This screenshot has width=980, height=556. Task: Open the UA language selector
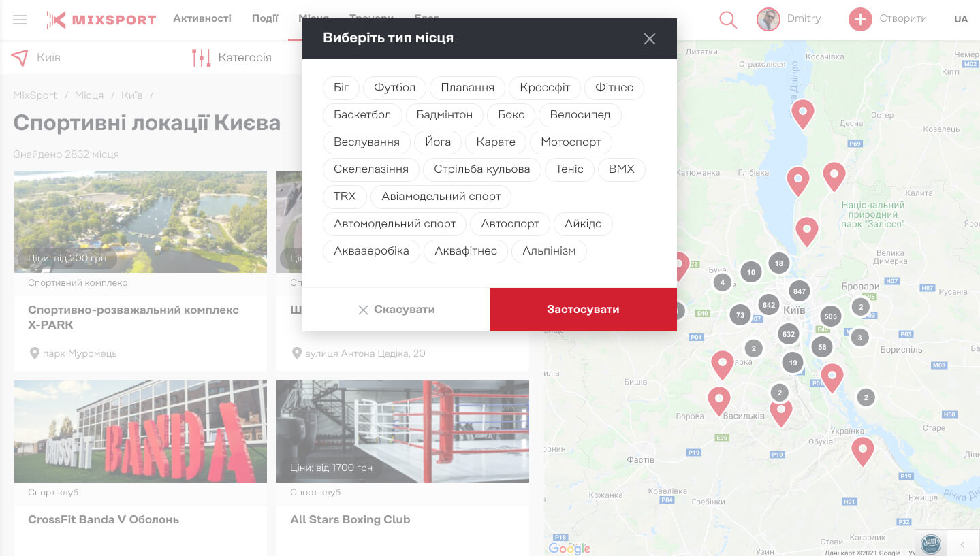pyautogui.click(x=960, y=19)
